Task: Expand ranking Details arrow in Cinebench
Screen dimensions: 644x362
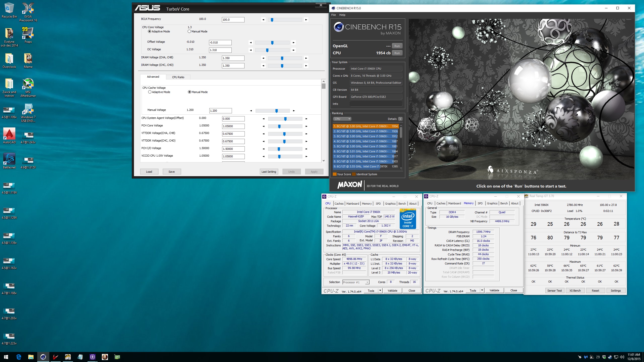Action: coord(400,119)
